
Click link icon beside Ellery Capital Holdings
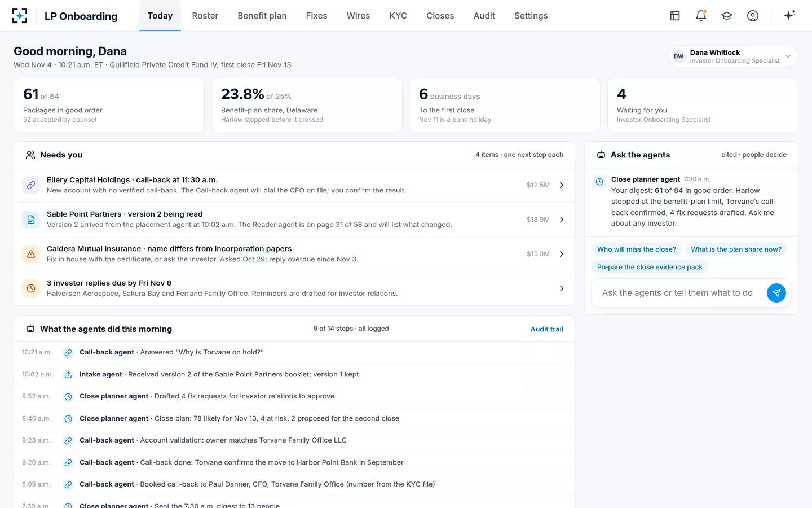click(31, 185)
